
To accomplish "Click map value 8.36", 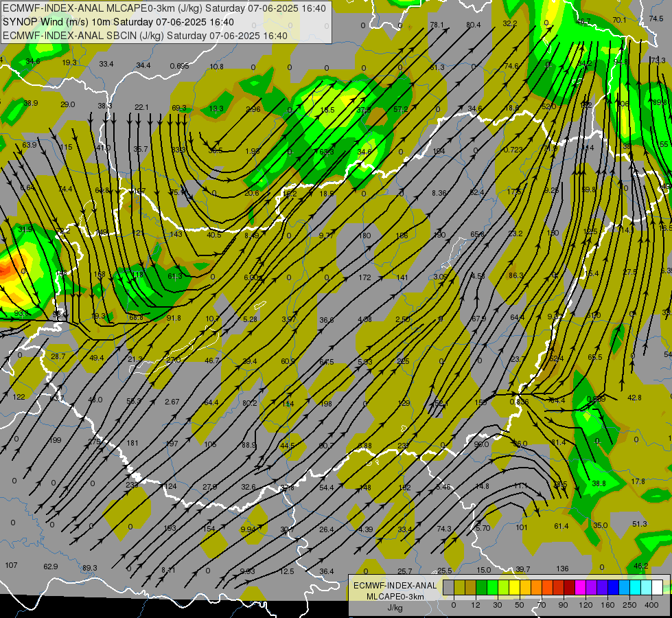I will click(439, 193).
